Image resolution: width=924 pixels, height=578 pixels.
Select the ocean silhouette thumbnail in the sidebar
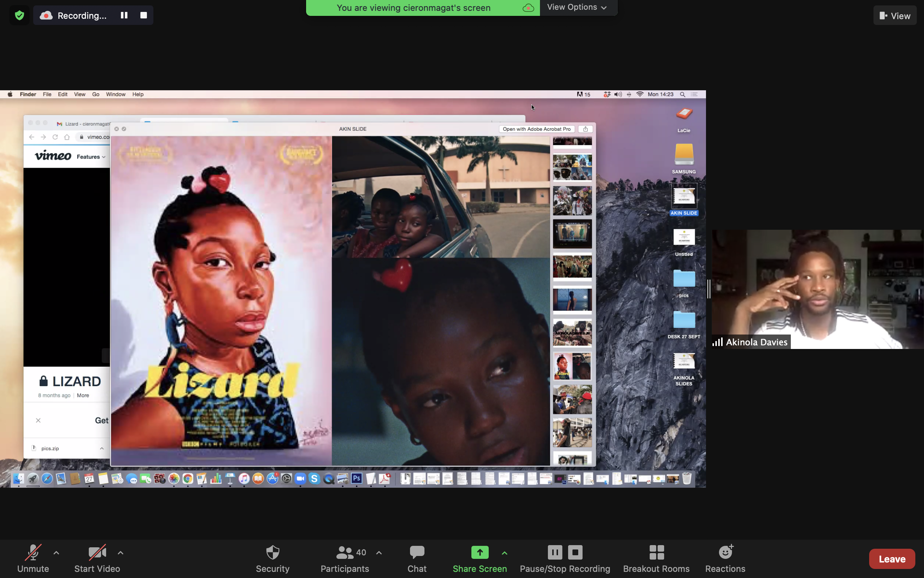572,300
